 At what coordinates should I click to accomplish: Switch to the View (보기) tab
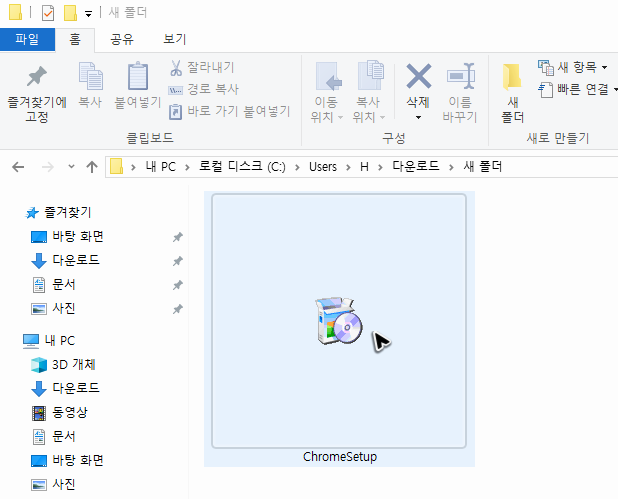(175, 39)
